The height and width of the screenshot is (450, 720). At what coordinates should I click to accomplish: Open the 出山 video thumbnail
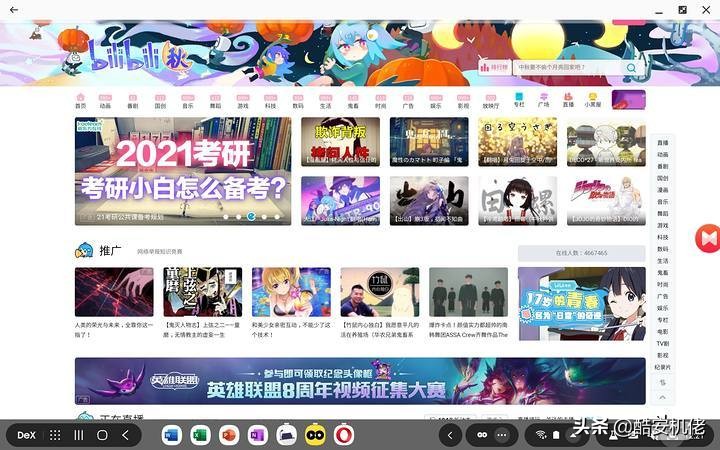tap(429, 201)
